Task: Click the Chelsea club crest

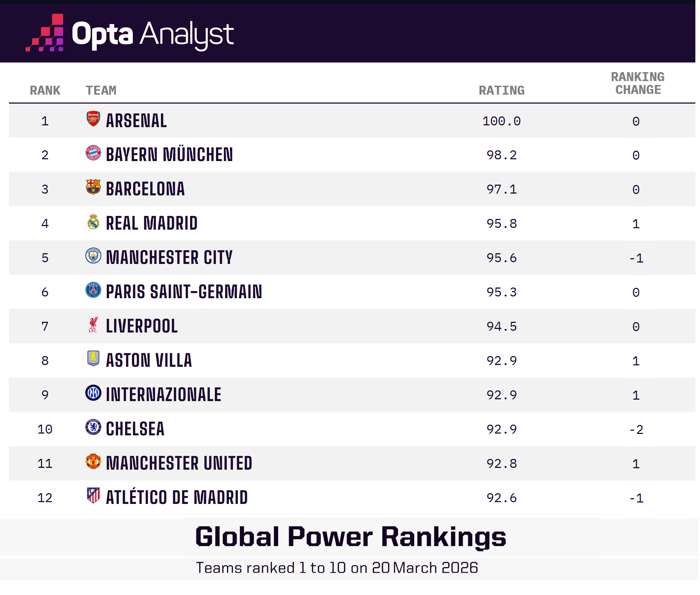Action: [93, 427]
